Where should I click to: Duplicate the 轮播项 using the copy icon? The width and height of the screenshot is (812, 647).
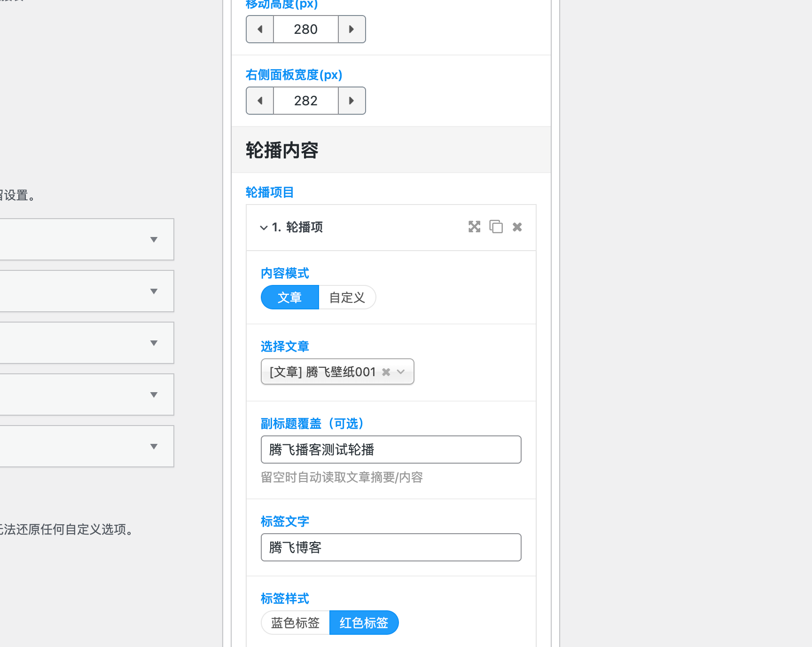pyautogui.click(x=496, y=227)
